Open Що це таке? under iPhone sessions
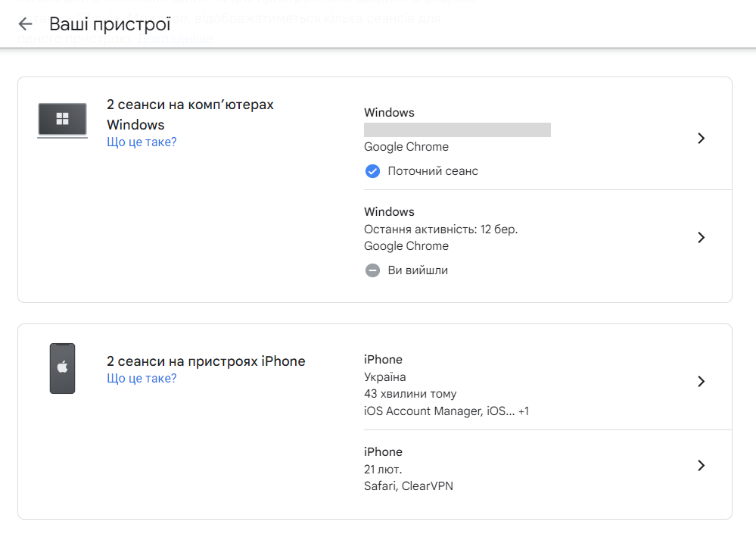The height and width of the screenshot is (534, 756). pos(142,378)
